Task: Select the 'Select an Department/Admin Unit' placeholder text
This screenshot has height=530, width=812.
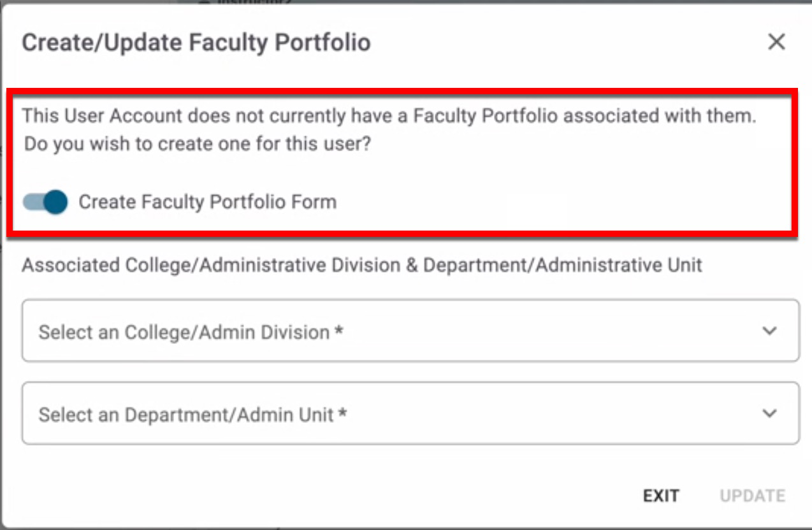Action: point(186,415)
